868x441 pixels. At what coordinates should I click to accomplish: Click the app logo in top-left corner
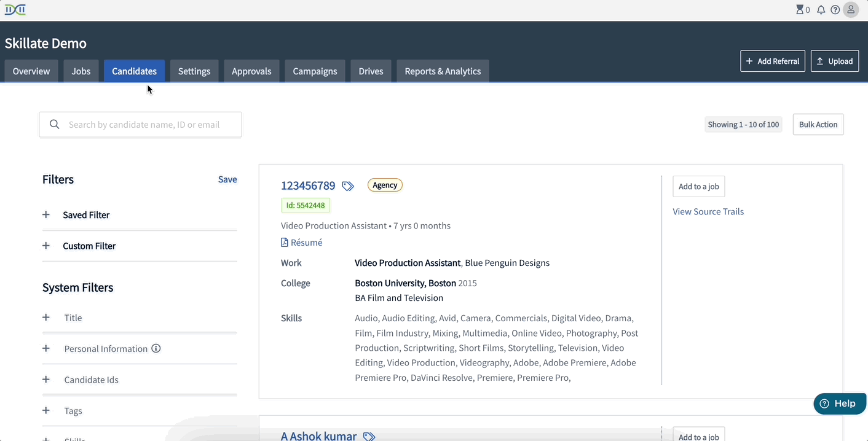(15, 9)
